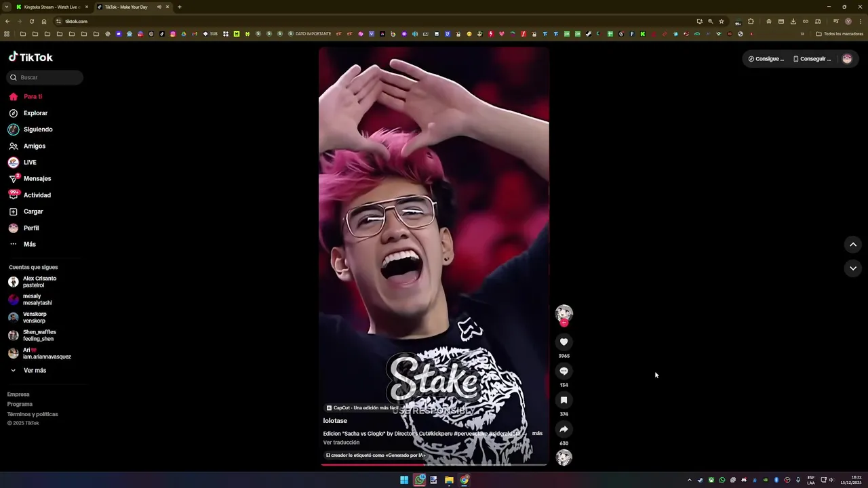868x488 pixels.
Task: Open the browser zoom magnifier icon
Action: click(711, 21)
